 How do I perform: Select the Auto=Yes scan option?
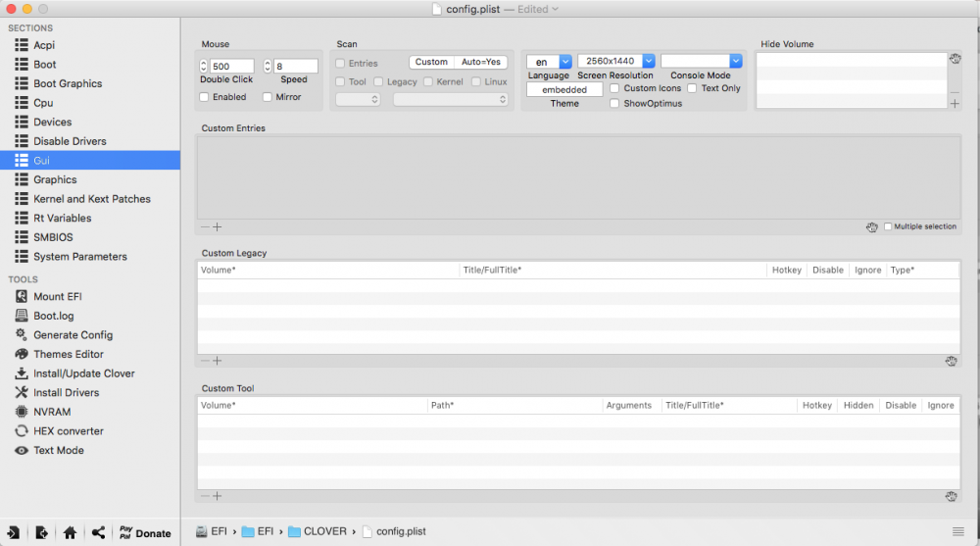pyautogui.click(x=480, y=62)
